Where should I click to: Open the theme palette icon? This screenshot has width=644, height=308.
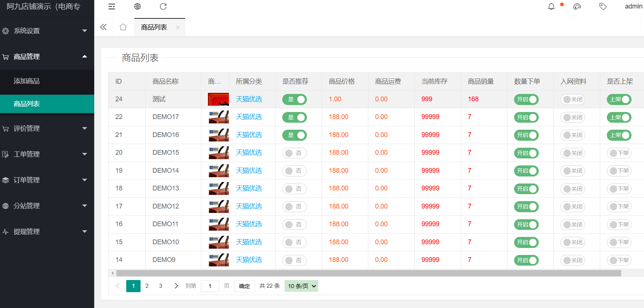577,7
